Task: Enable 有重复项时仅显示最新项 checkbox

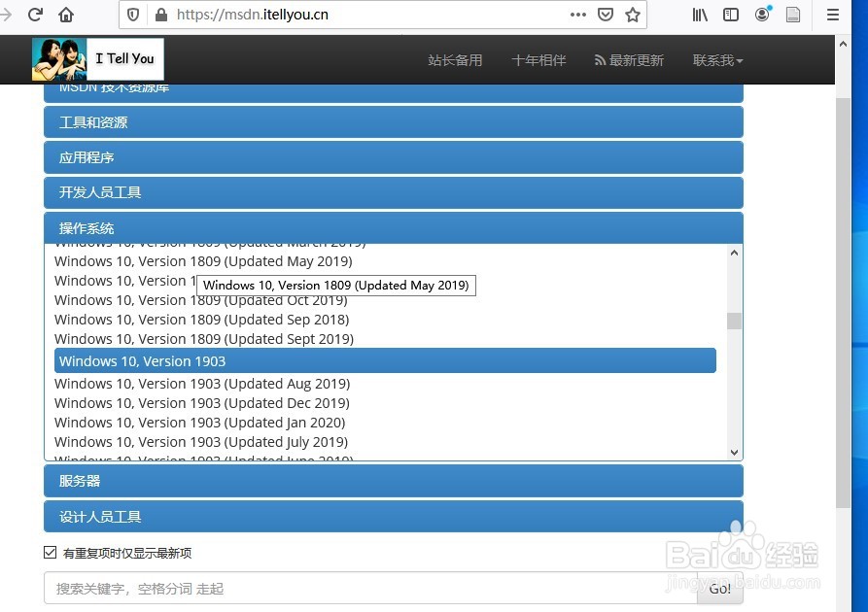Action: 50,552
